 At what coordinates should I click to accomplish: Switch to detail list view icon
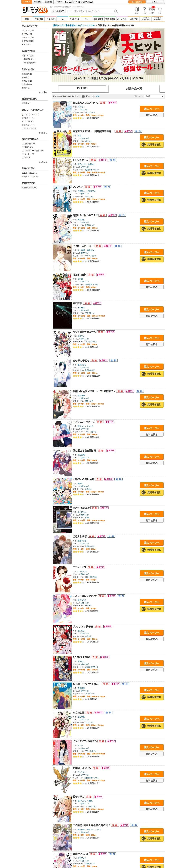point(84,96)
